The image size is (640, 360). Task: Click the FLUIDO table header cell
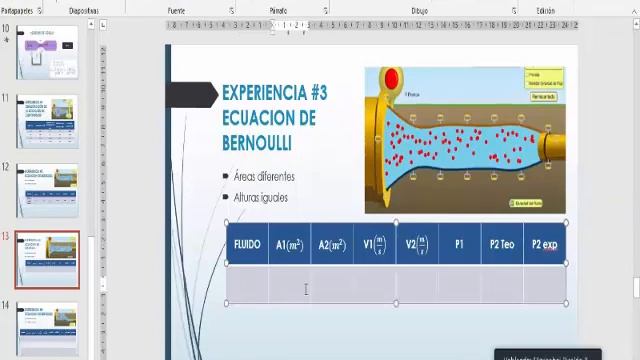pos(247,244)
